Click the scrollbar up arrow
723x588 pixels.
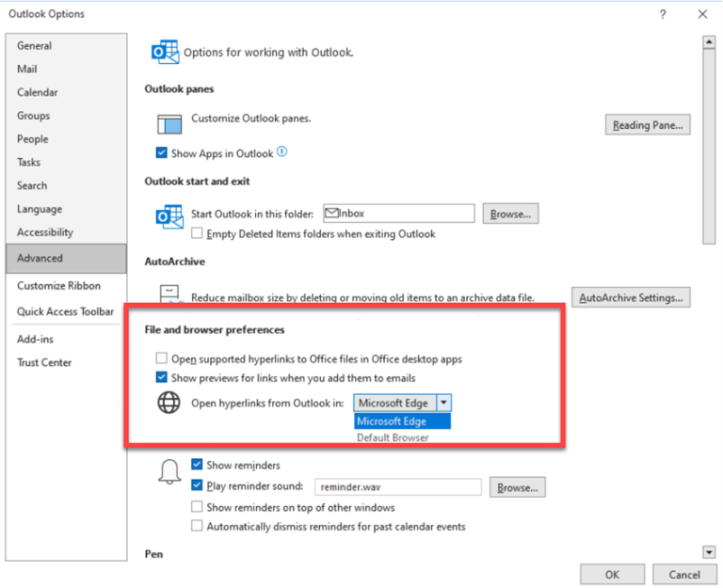709,42
